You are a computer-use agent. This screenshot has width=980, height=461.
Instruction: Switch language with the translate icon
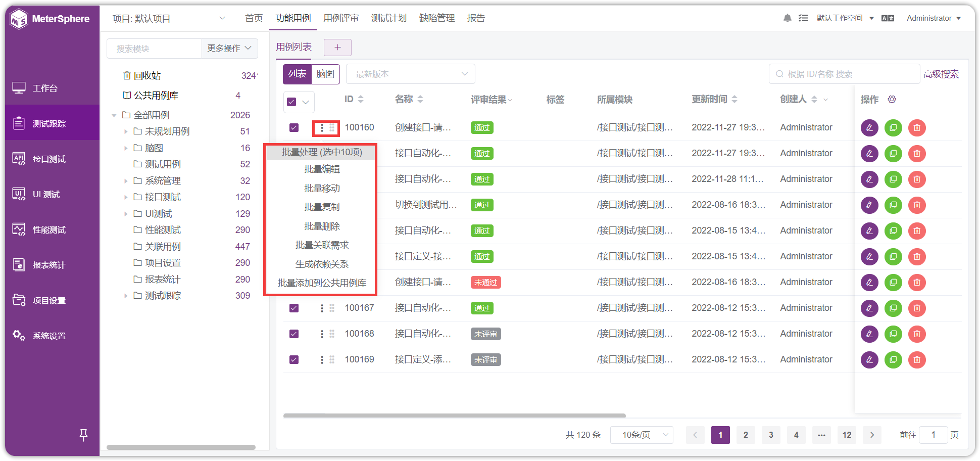(x=888, y=18)
